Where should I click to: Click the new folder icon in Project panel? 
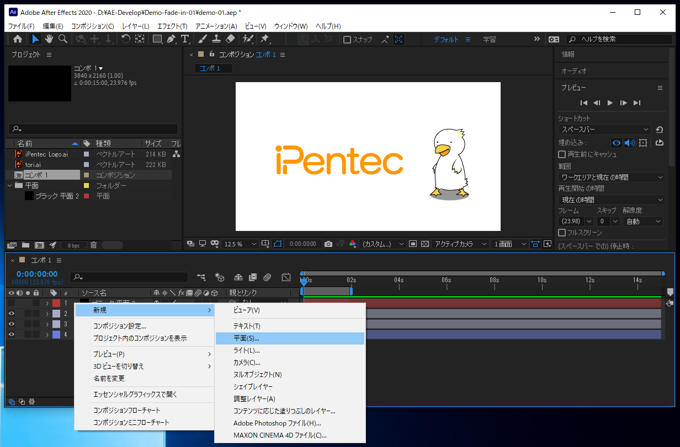(26, 245)
